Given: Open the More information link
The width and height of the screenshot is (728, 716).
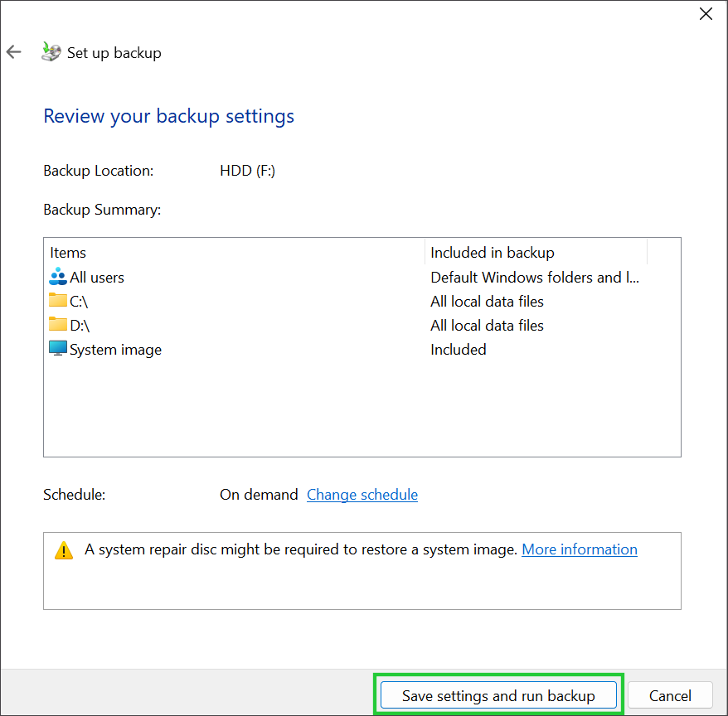Looking at the screenshot, I should click(579, 549).
